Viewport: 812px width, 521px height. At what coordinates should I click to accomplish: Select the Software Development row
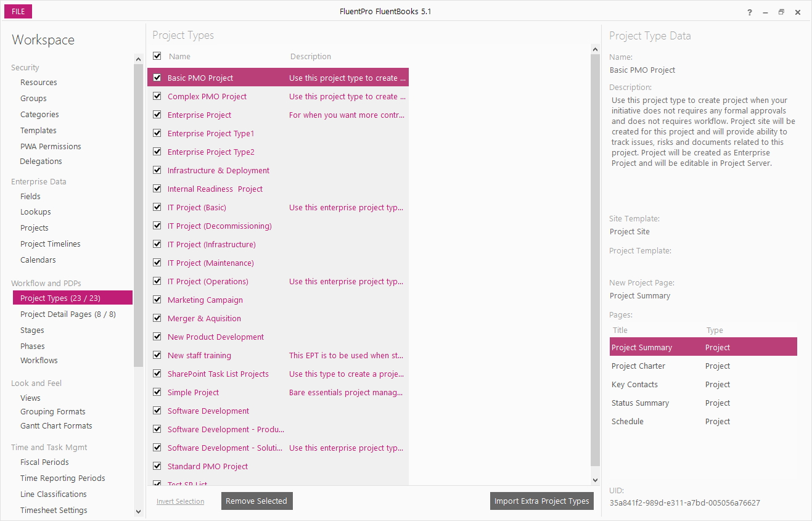[x=278, y=411]
